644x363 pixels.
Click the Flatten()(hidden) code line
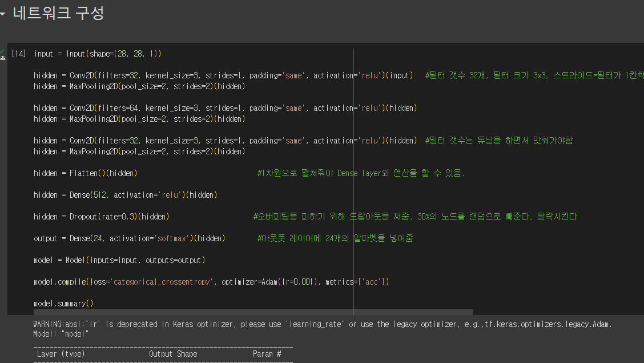pyautogui.click(x=86, y=173)
